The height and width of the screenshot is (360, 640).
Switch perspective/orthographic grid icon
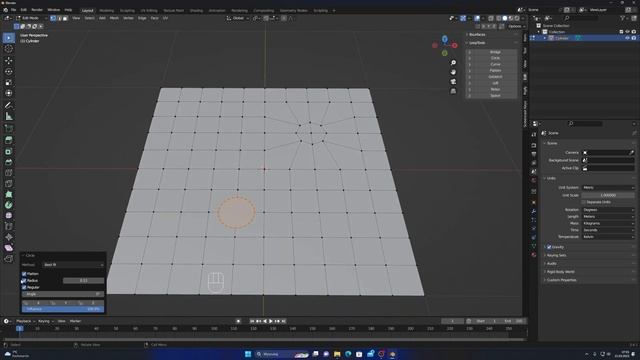[453, 91]
